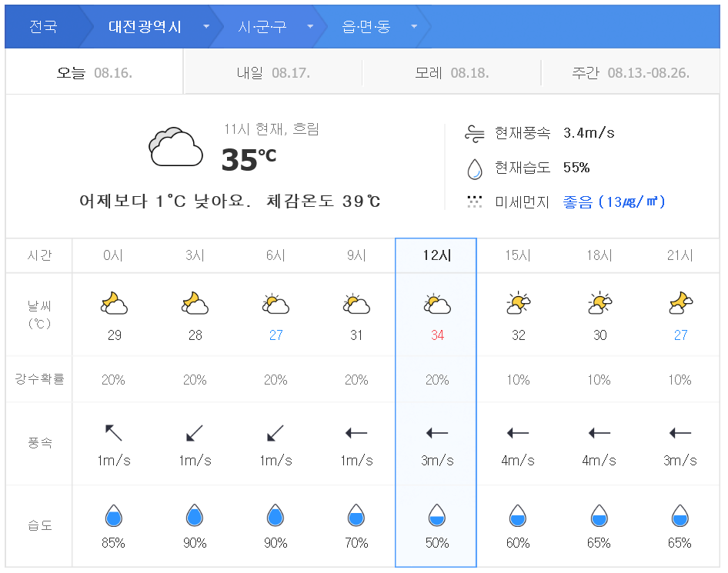
Task: Select the moon-and-cloud icon for 0시
Action: point(114,304)
